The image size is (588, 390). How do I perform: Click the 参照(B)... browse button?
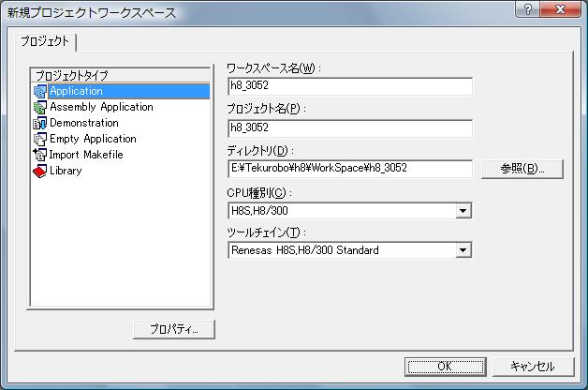[522, 169]
